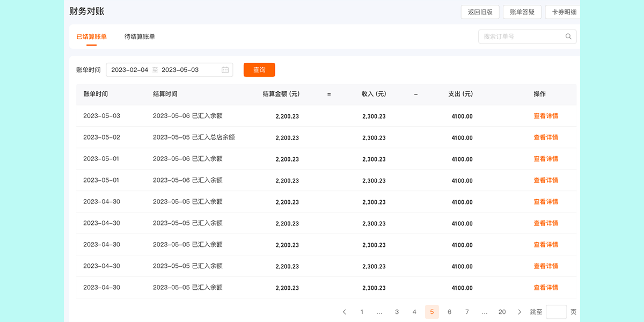The image size is (644, 322).
Task: Go to page 6
Action: (449, 312)
